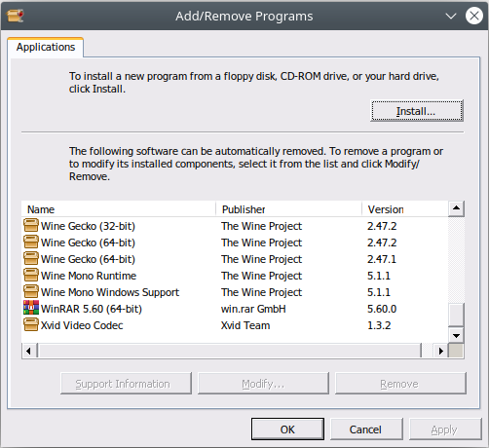This screenshot has width=489, height=448.
Task: Click the Wine Gecko (32-bit) package icon
Action: 31,225
